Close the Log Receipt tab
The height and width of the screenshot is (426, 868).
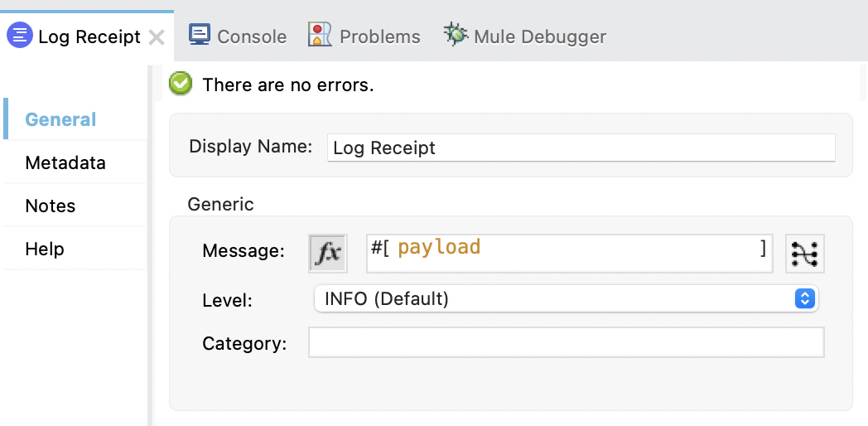pyautogui.click(x=157, y=37)
